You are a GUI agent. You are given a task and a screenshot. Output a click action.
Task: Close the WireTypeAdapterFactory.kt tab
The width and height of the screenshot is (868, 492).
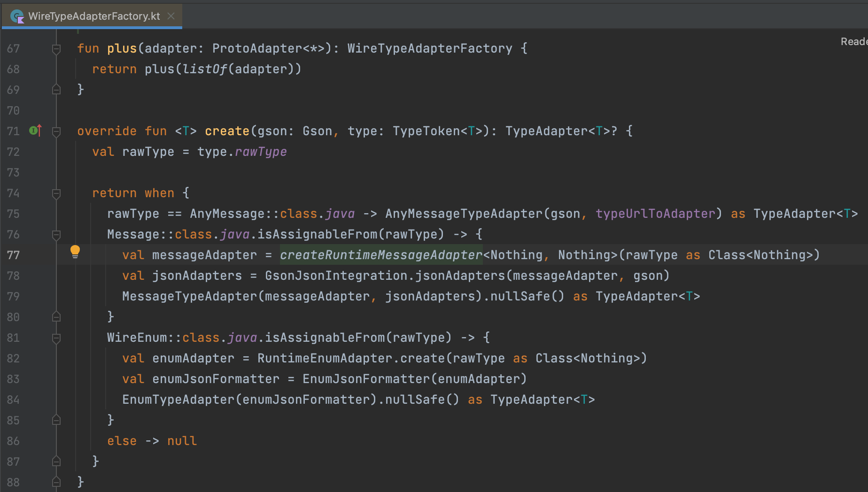pos(171,16)
